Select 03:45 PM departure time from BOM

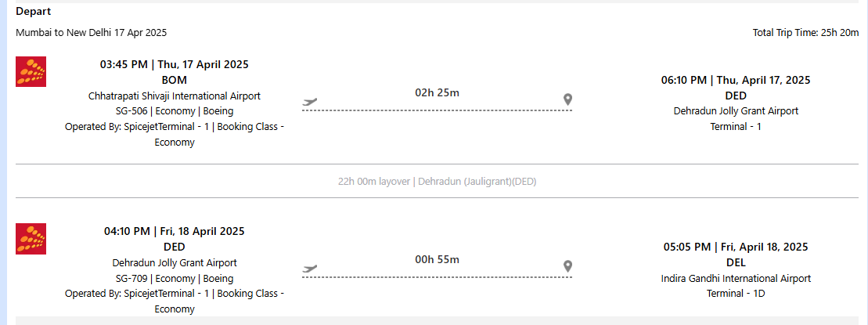174,64
